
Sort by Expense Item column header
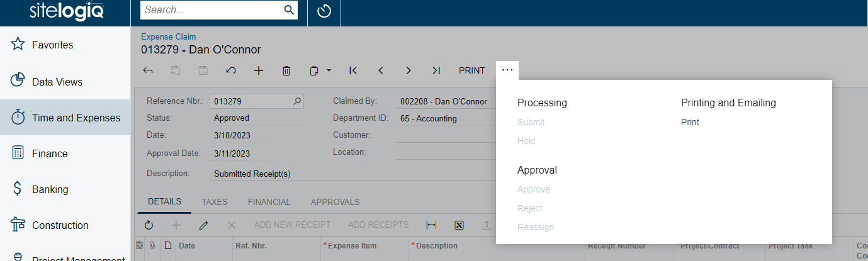[364, 246]
